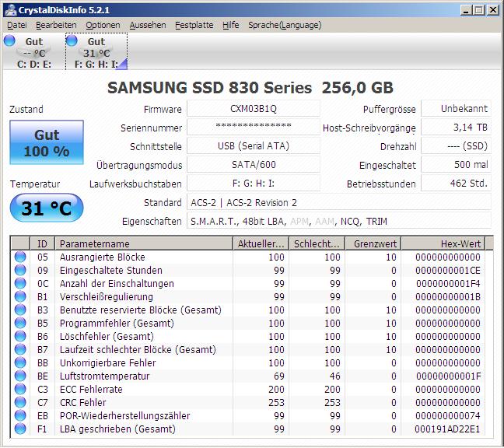Close the CrystalDiskInfo window
This screenshot has width=504, height=448.
tap(493, 10)
